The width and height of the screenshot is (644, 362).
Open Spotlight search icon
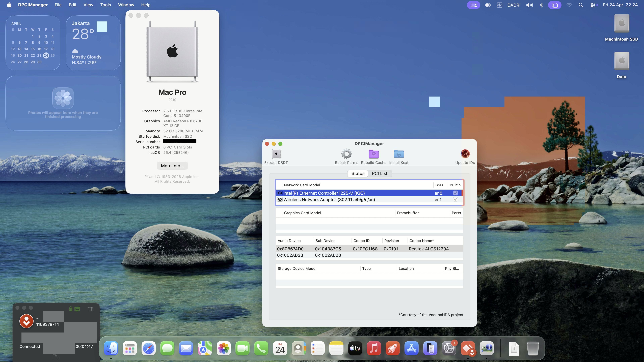click(581, 5)
